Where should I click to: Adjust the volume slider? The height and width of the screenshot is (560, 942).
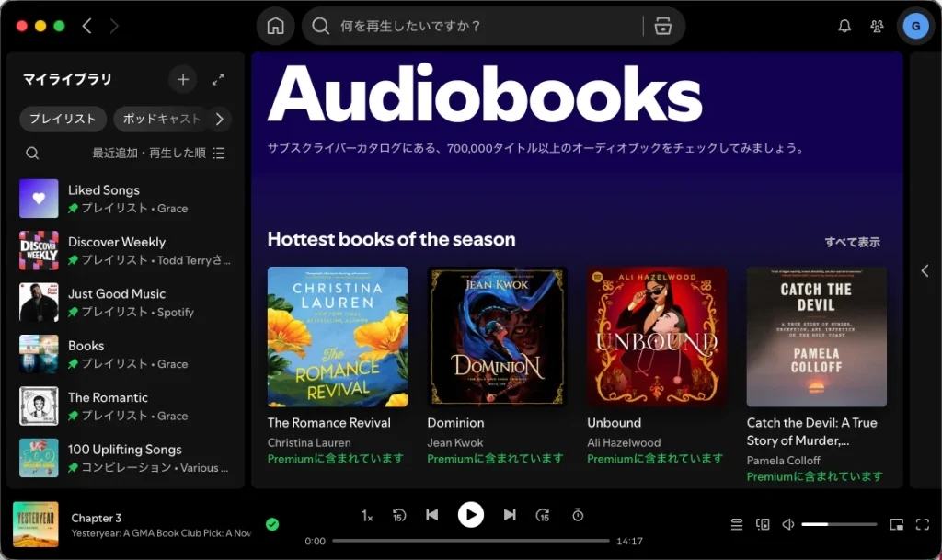point(839,524)
